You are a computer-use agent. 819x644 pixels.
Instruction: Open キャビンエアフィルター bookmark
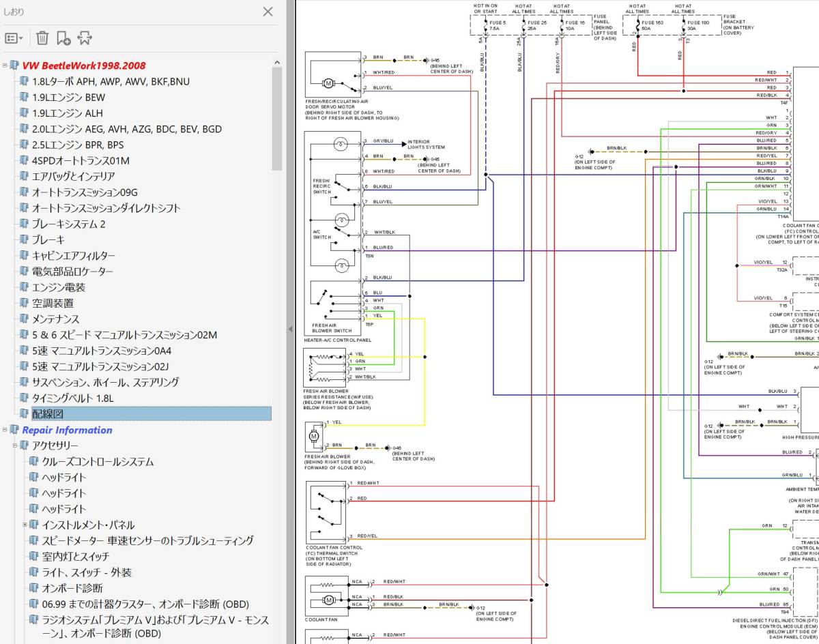coord(74,255)
